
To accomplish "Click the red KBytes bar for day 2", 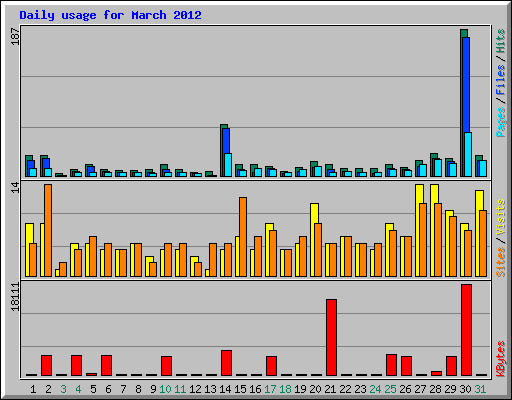I will click(46, 365).
